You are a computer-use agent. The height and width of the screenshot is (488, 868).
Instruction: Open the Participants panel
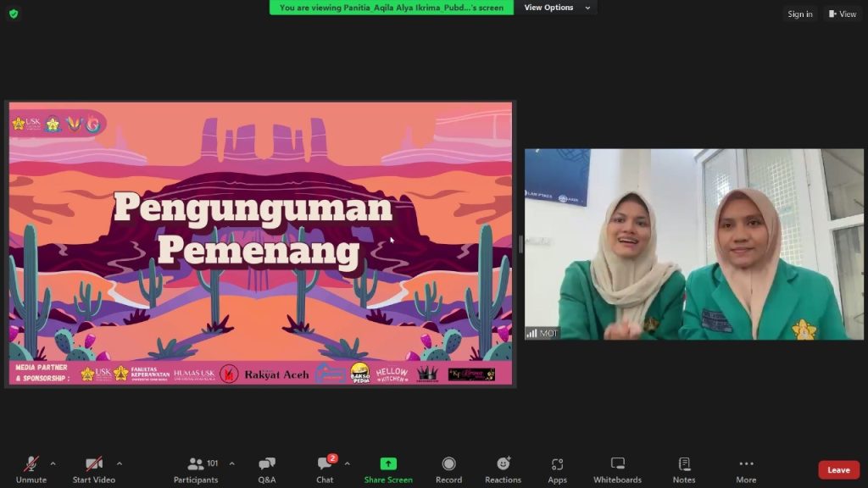tap(196, 469)
